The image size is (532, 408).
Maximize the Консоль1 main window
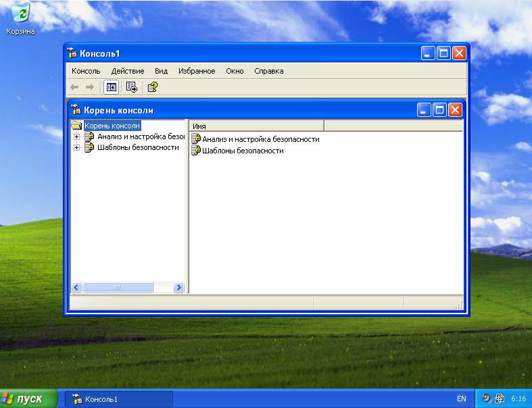click(443, 53)
